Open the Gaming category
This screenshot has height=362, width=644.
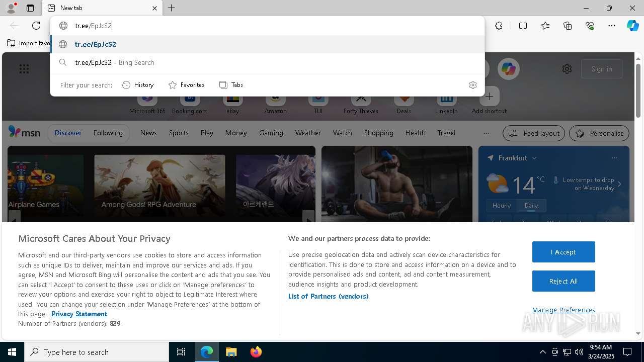[271, 133]
